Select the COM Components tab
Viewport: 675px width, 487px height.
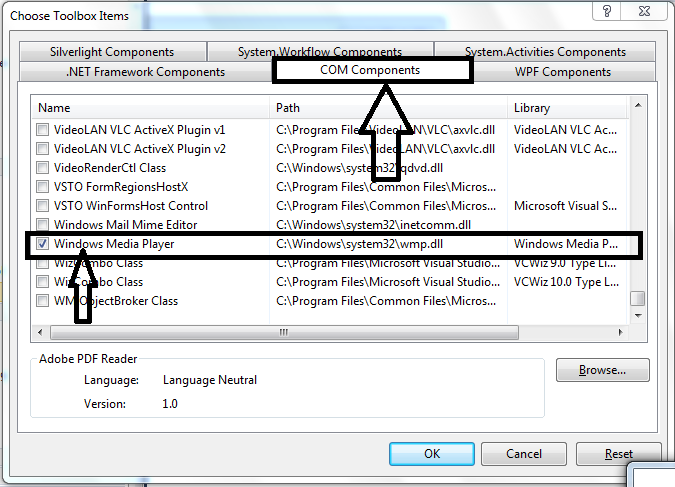tap(372, 70)
